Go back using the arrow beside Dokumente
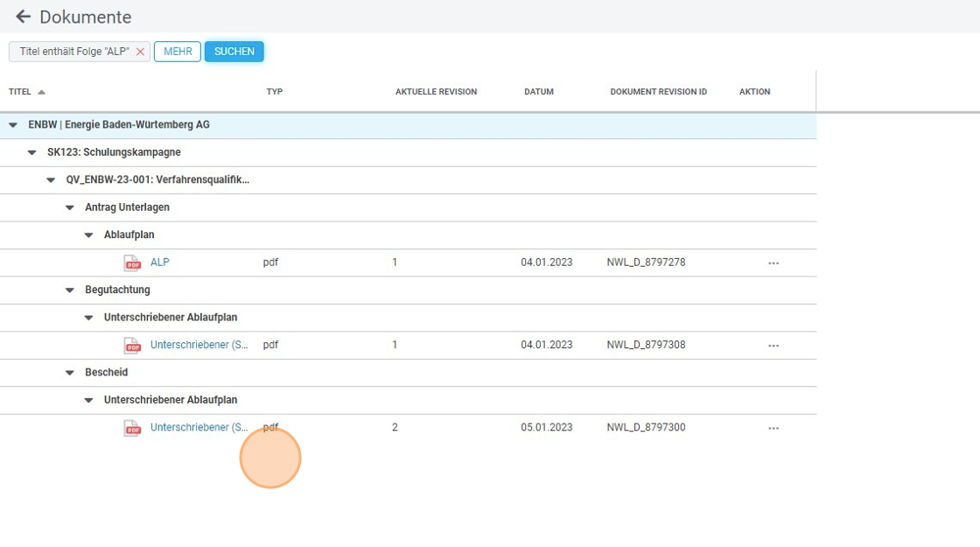This screenshot has height=547, width=980. tap(23, 17)
